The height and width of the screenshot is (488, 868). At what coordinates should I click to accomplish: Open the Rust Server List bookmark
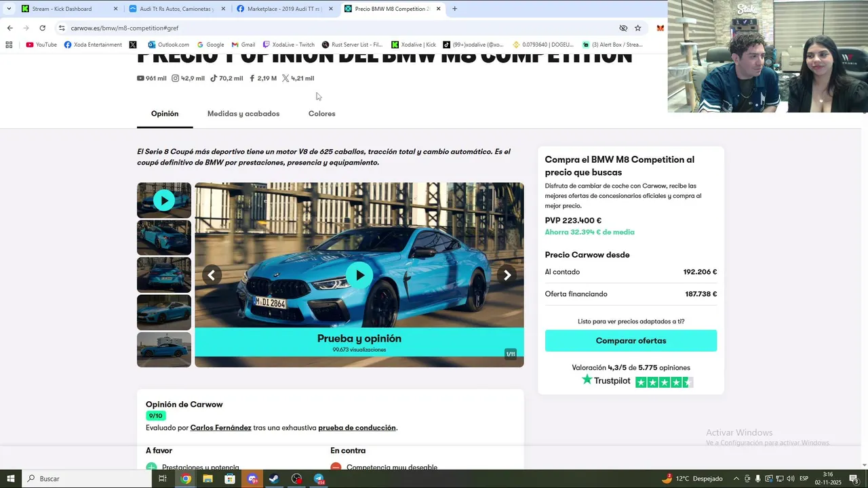pos(353,45)
